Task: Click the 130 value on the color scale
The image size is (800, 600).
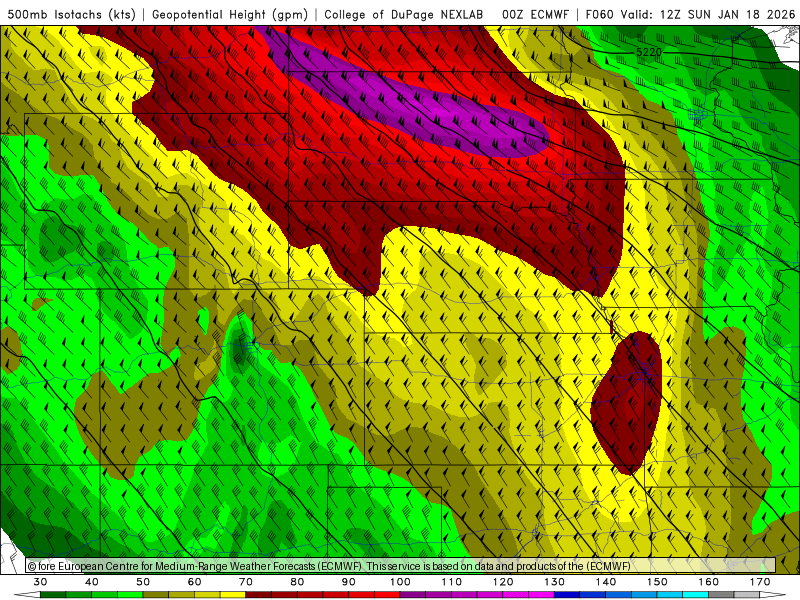Action: pos(555,582)
